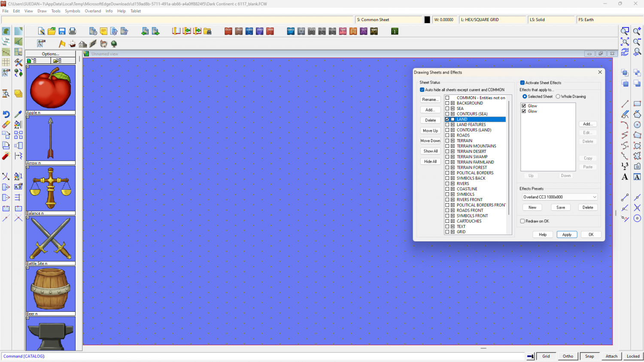Viewport: 644px width, 362px height.
Task: Click the tree vegetation symbol catalog icon
Action: 114,43
